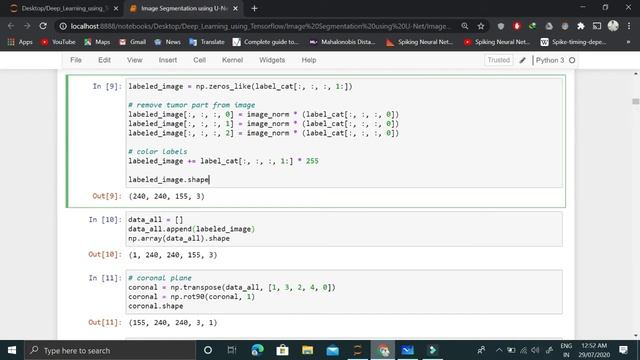Click the Out[10] shape output text
The image size is (640, 360).
tap(173, 255)
